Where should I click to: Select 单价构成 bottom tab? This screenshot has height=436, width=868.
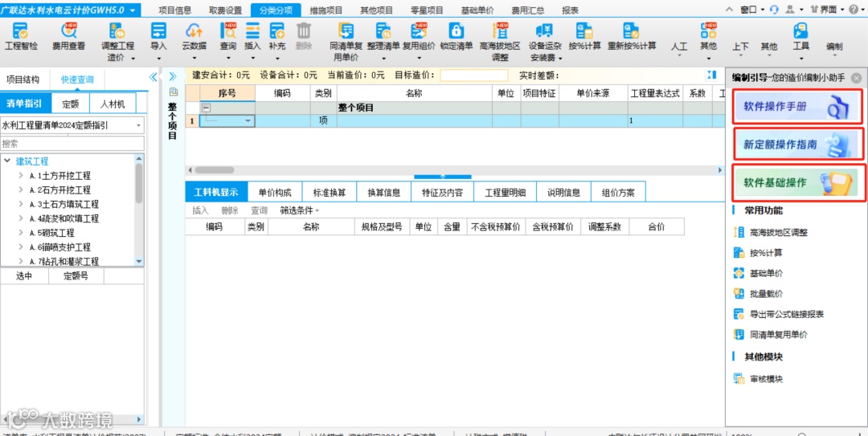pyautogui.click(x=275, y=193)
